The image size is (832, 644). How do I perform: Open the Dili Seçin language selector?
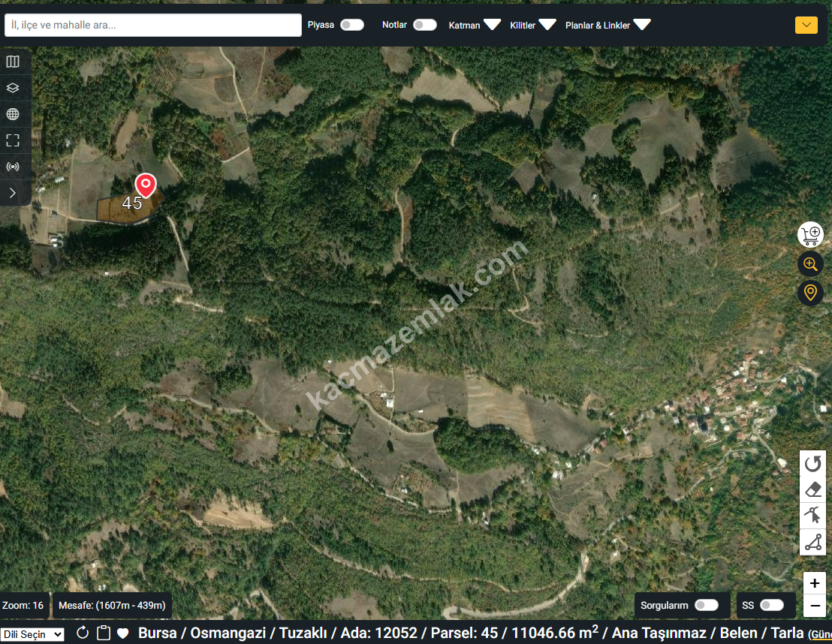[32, 635]
